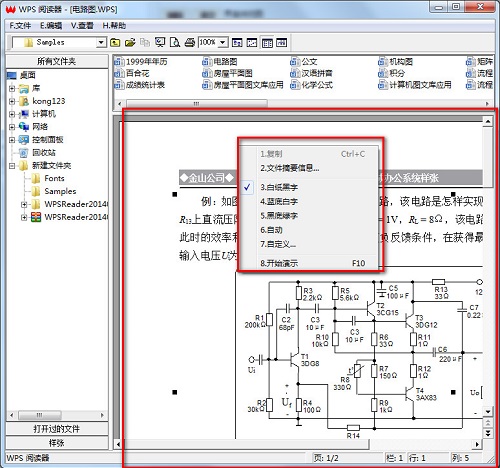Click the open file folder icon

[130, 42]
